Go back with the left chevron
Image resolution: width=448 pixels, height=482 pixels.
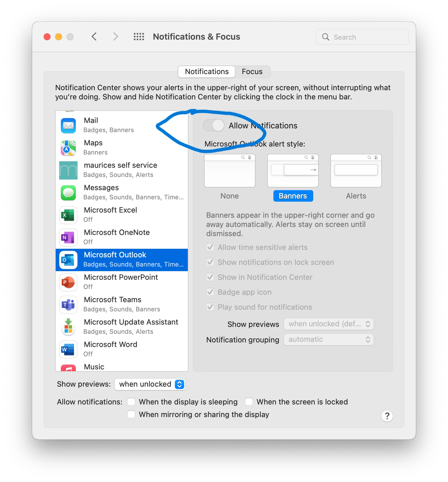coord(94,37)
